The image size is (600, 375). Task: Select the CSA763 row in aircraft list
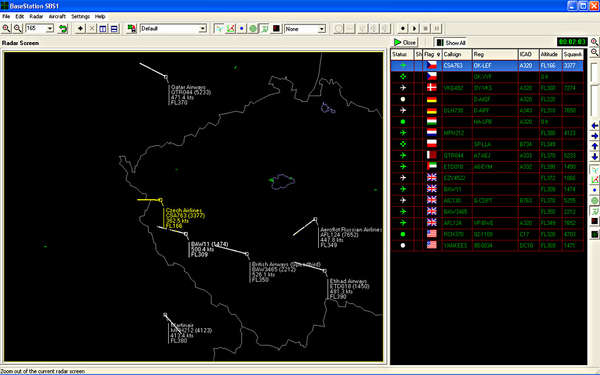(487, 65)
